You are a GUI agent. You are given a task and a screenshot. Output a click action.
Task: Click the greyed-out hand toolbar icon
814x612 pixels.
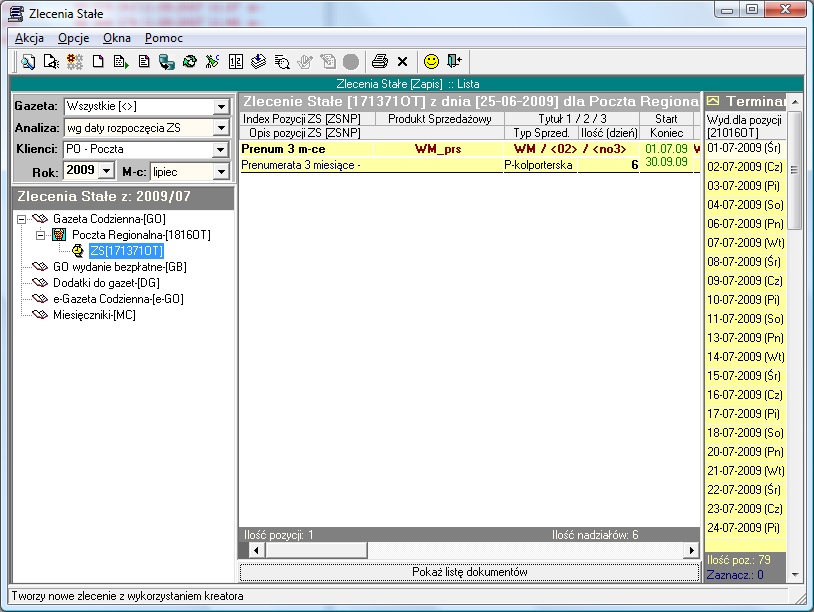[x=305, y=62]
